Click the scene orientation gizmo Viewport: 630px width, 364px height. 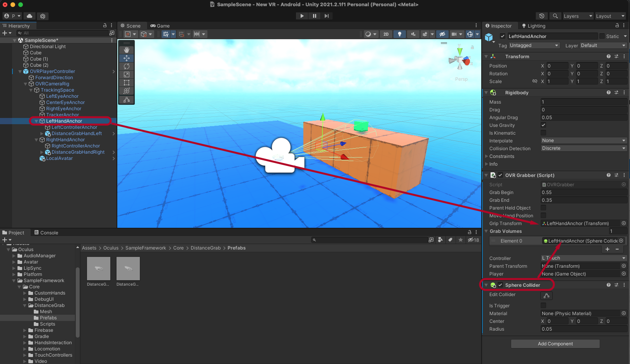click(x=460, y=61)
